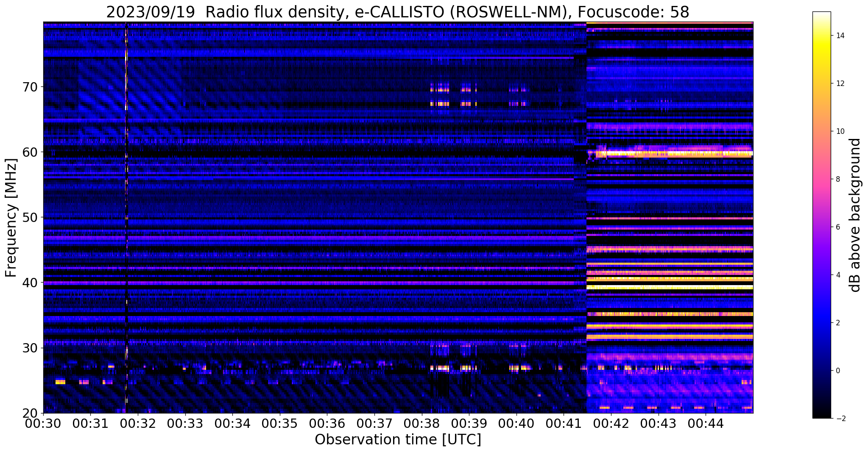Screen dimensions: 868x452
Task: Click the 00:37 time tick label
Action: pyautogui.click(x=374, y=424)
